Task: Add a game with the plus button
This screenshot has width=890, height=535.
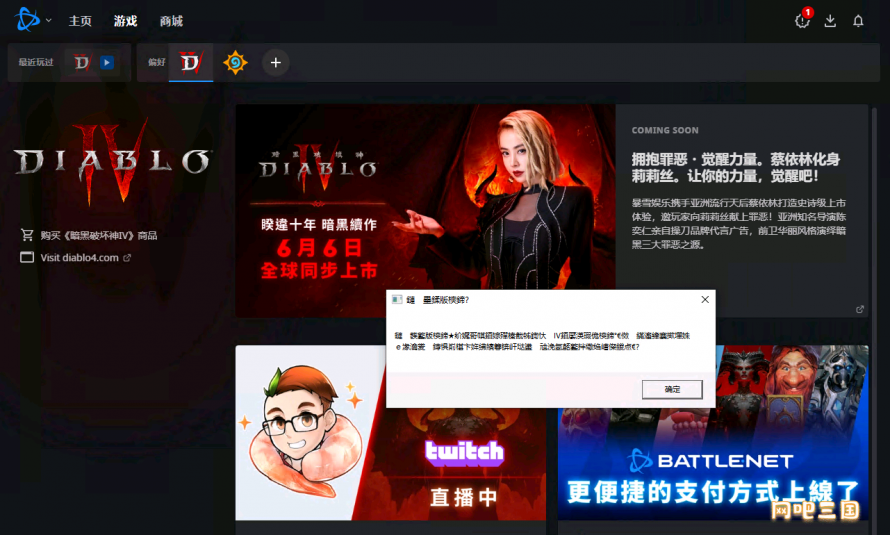Action: coord(275,62)
